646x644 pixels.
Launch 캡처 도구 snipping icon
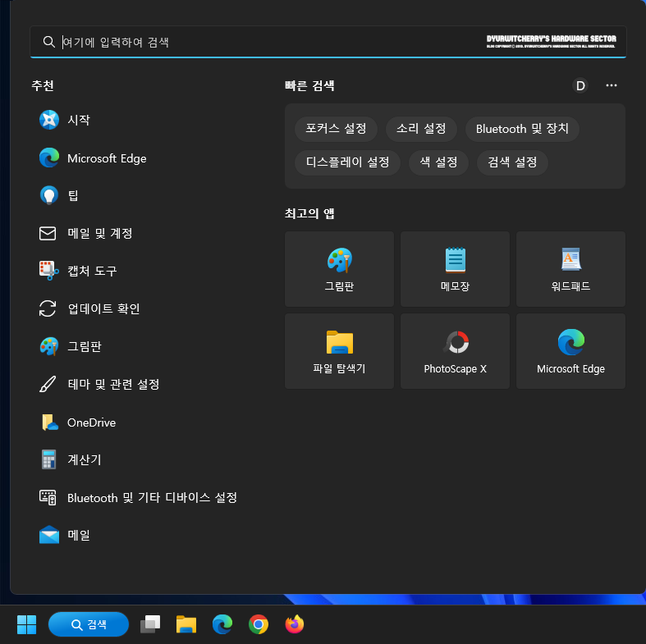[48, 271]
